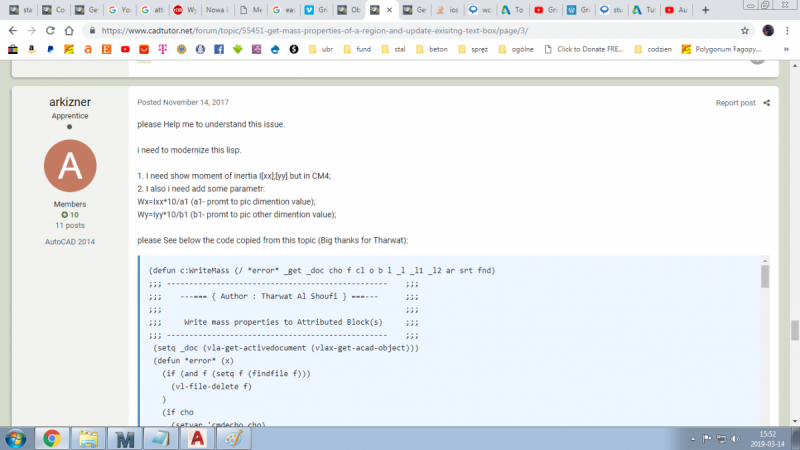The width and height of the screenshot is (800, 450).
Task: Open the browser home page
Action: pyautogui.click(x=69, y=31)
